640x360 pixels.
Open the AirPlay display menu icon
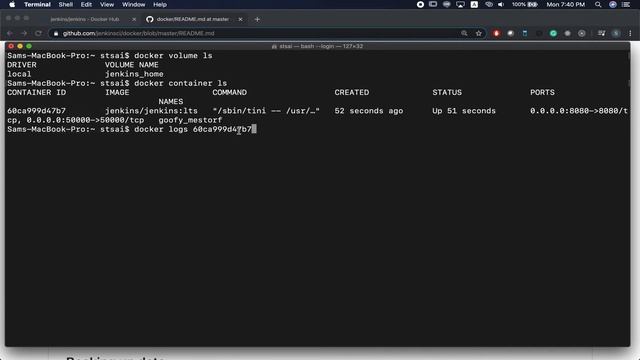pos(460,4)
